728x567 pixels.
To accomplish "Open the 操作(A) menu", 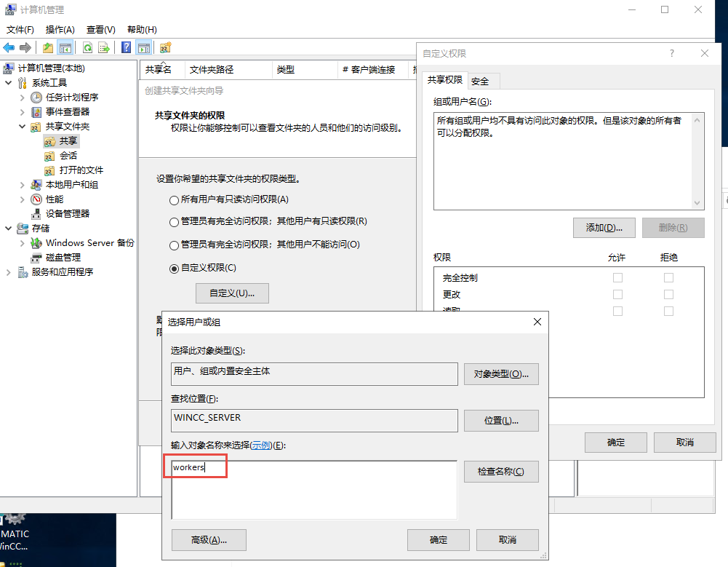I will pyautogui.click(x=60, y=30).
